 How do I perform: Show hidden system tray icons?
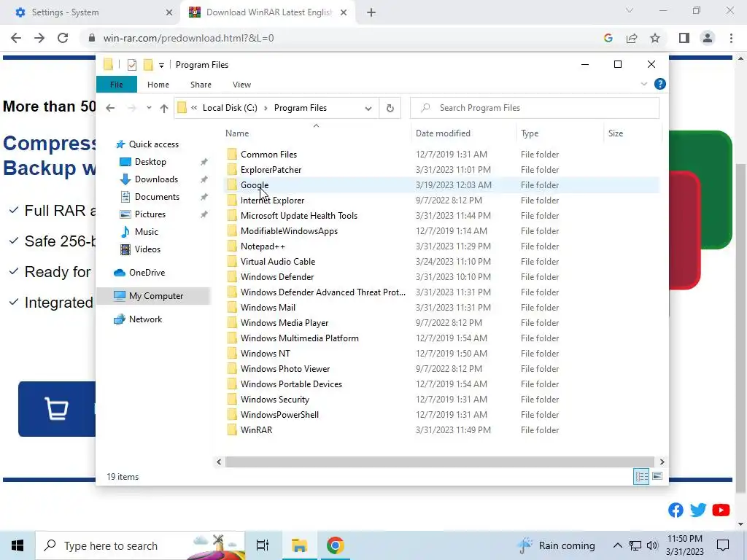point(617,545)
